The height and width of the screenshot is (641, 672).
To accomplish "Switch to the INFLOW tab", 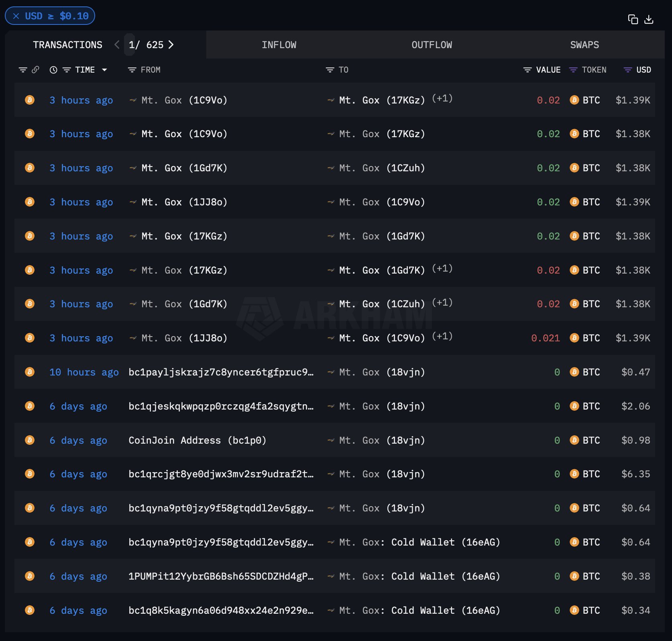I will pyautogui.click(x=279, y=45).
